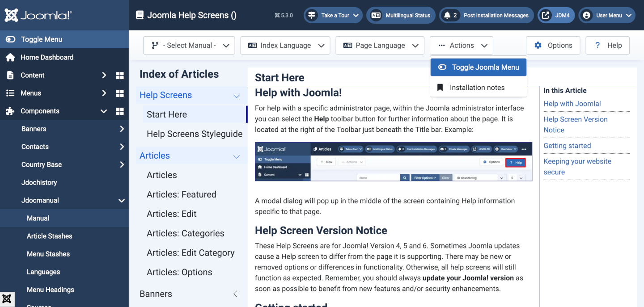The height and width of the screenshot is (307, 644).
Task: Open Article Stashes in the sidebar
Action: coord(64,236)
